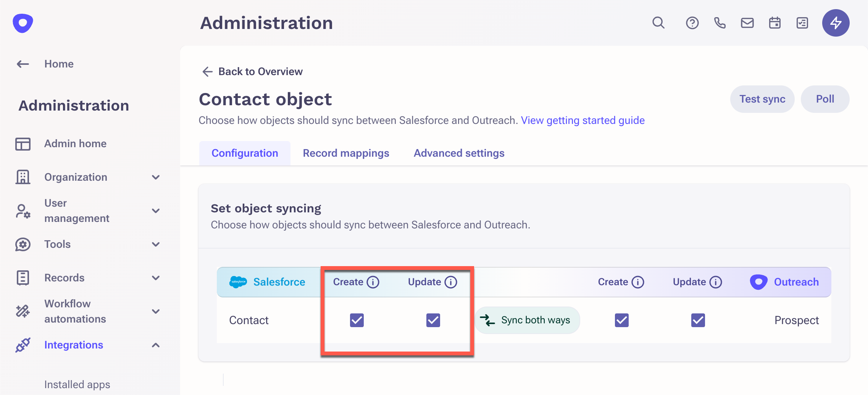Image resolution: width=868 pixels, height=395 pixels.
Task: Click the phone dialer icon
Action: click(x=720, y=23)
